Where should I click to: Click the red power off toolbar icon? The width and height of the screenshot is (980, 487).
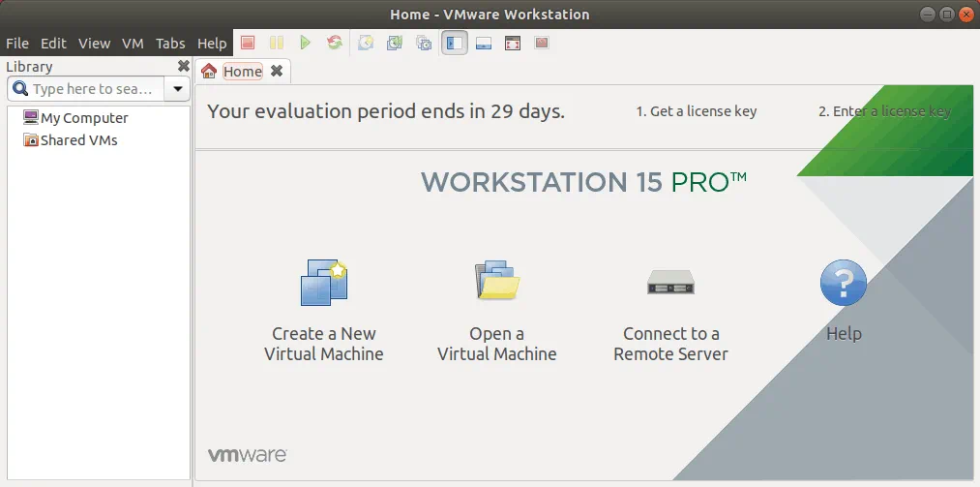click(x=248, y=43)
